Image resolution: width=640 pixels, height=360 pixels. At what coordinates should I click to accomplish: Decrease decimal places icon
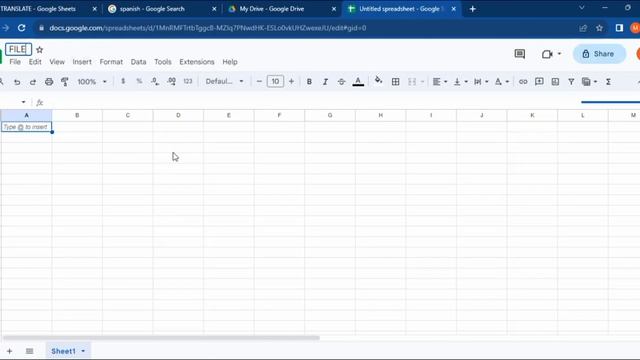(155, 82)
